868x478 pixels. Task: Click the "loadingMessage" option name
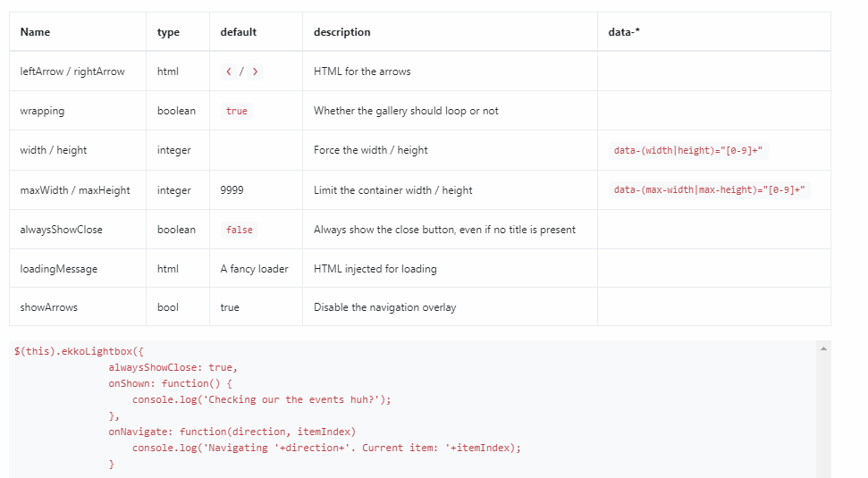tap(59, 269)
